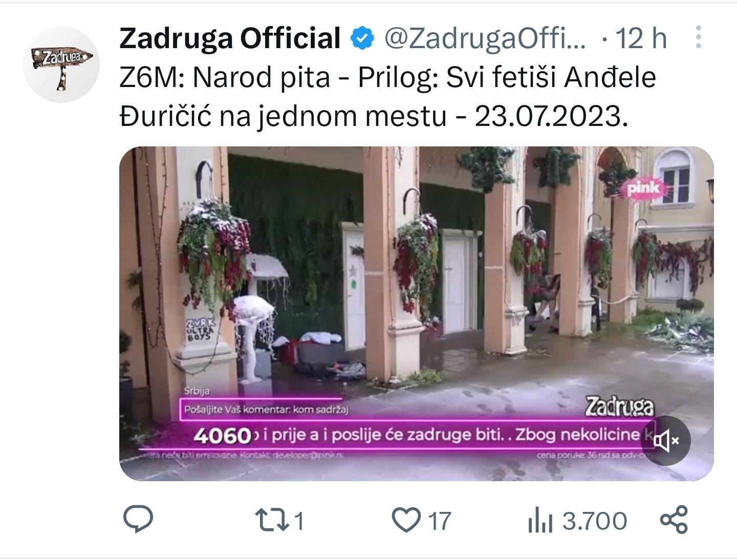Screen dimensions: 737x560
Task: Click the blue verified badge
Action: [x=362, y=38]
